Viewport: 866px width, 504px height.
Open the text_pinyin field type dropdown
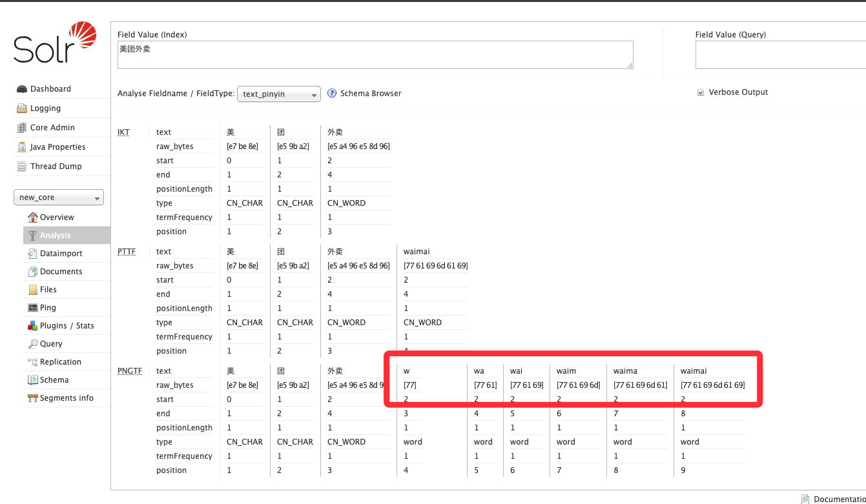tap(279, 94)
